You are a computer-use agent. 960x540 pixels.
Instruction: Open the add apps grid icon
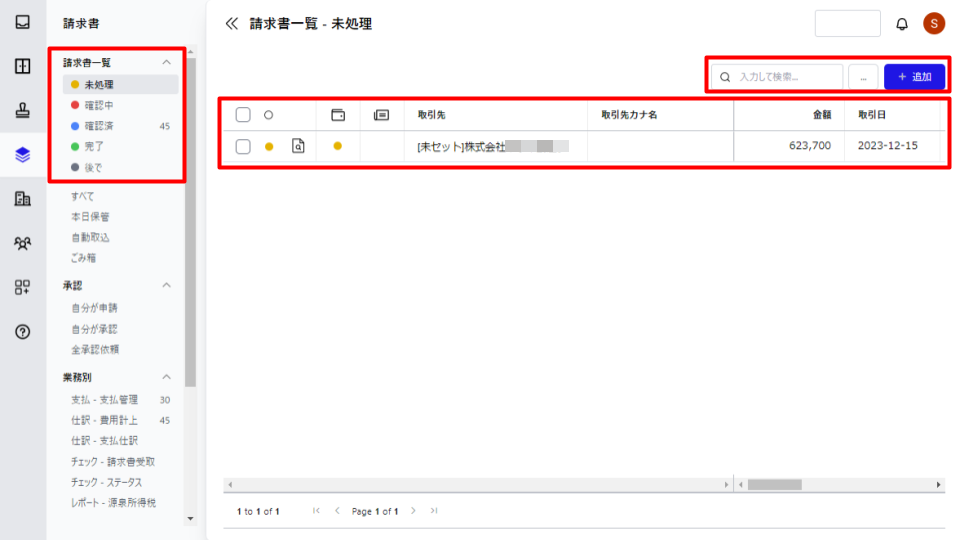23,287
